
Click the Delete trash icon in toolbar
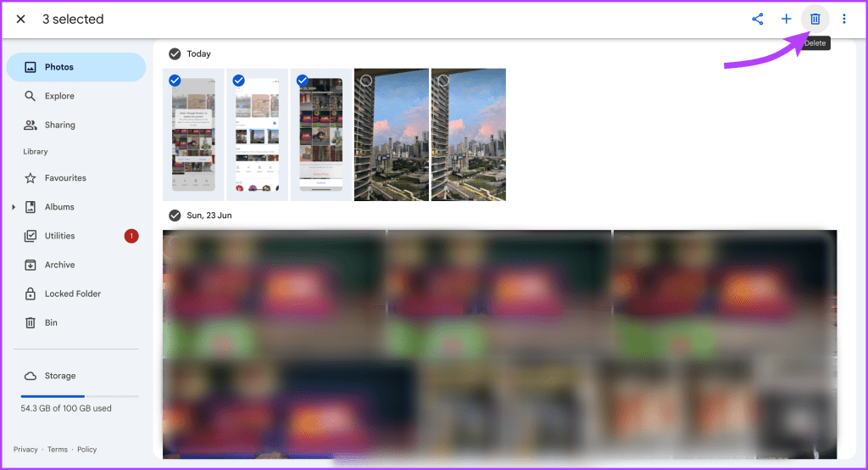point(815,19)
